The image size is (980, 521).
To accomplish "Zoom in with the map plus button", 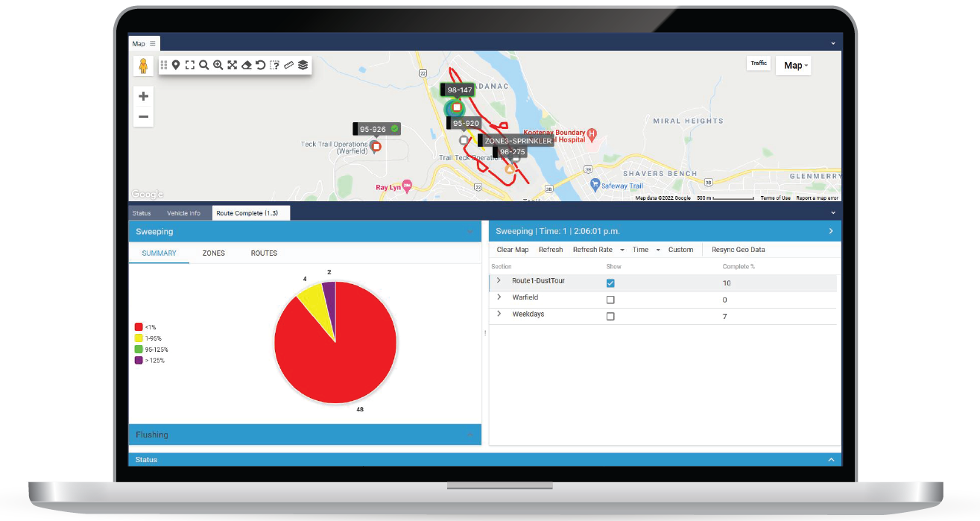I will click(143, 96).
